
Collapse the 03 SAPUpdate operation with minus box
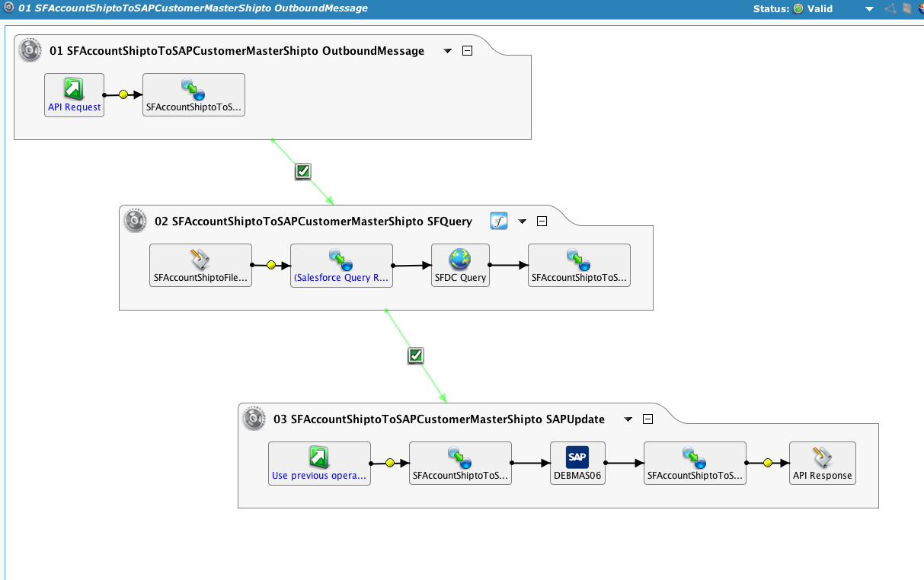(647, 419)
